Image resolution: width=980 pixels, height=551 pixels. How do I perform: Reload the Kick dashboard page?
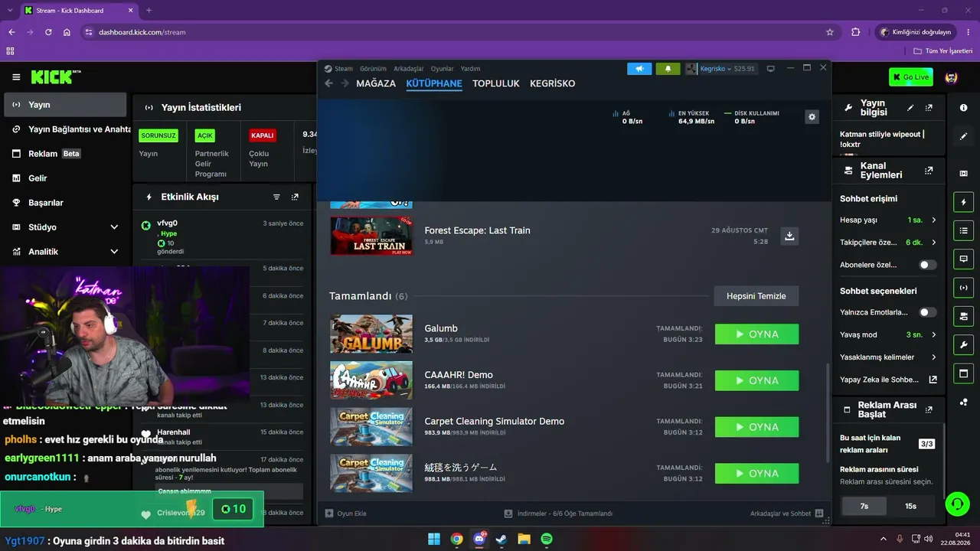click(x=48, y=32)
